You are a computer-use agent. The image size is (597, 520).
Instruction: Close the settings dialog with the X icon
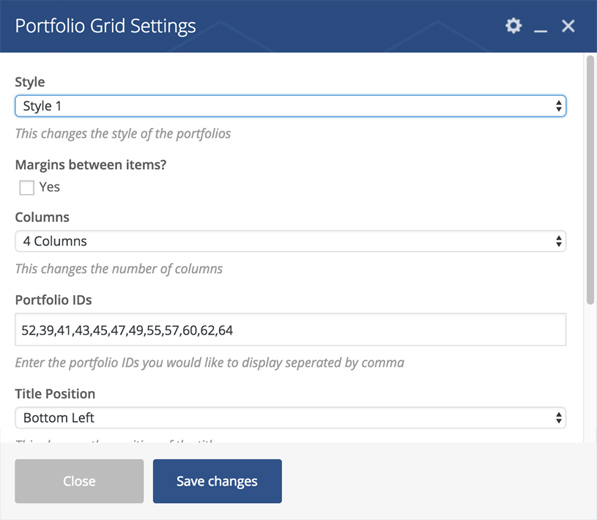(x=568, y=26)
